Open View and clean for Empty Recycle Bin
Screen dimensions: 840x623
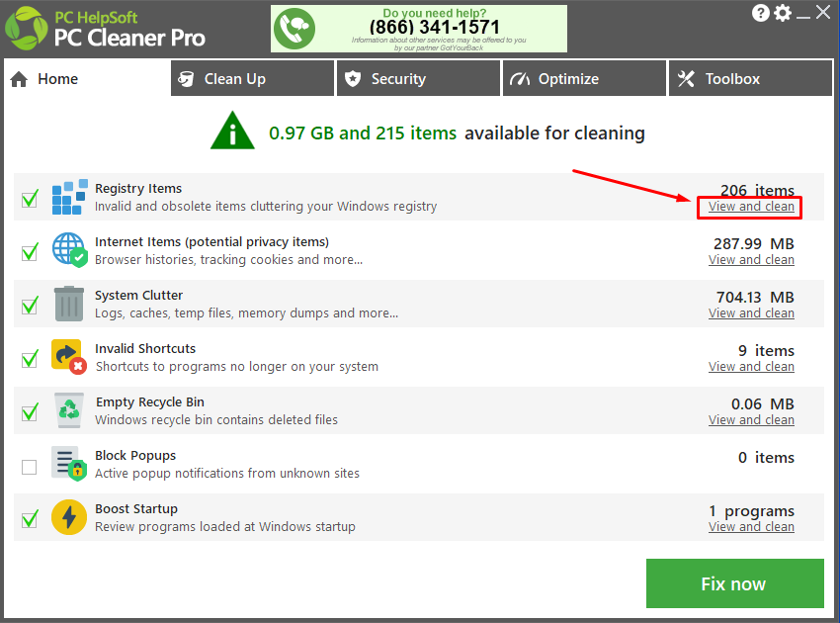[x=751, y=420]
